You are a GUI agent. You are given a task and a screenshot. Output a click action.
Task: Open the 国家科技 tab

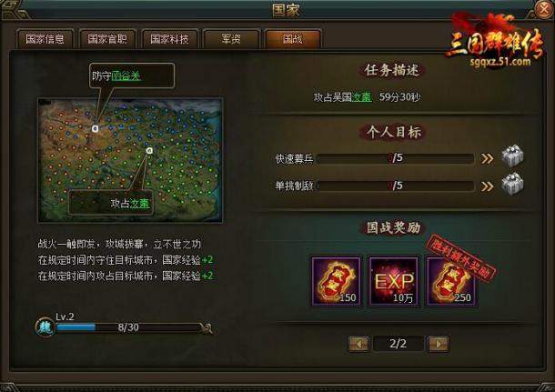coord(169,39)
